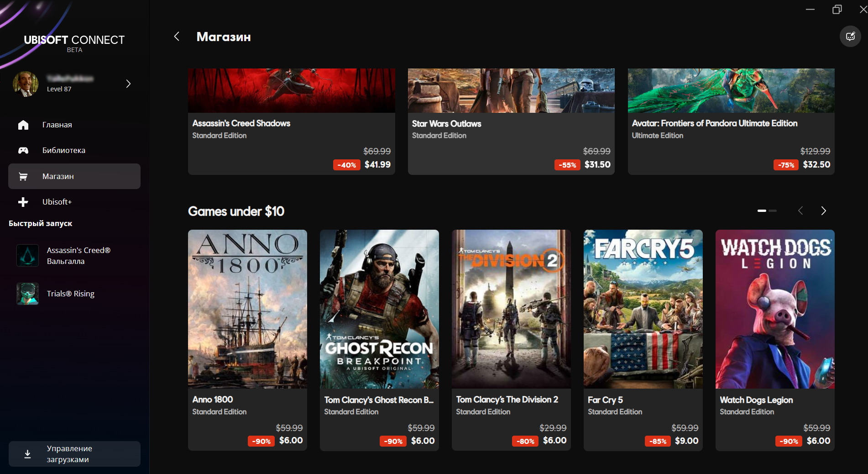Open Assassin's Creed Shadows banner image

(292, 90)
